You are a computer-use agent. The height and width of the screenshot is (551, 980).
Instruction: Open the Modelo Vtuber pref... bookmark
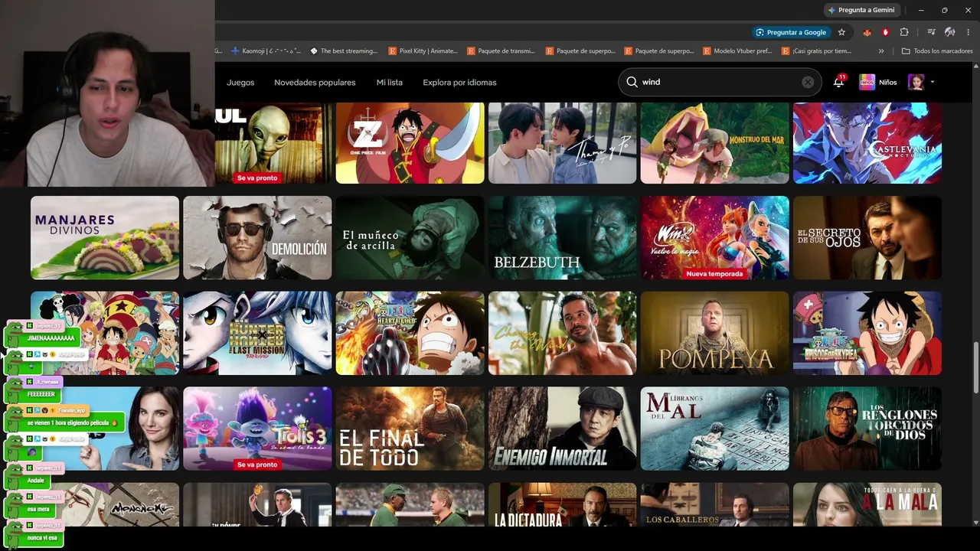point(737,51)
